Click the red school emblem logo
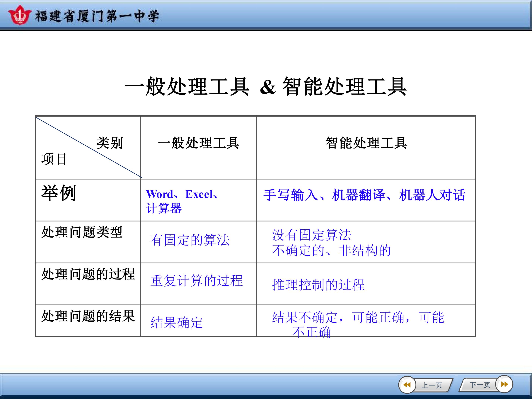The height and width of the screenshot is (399, 532). click(20, 15)
